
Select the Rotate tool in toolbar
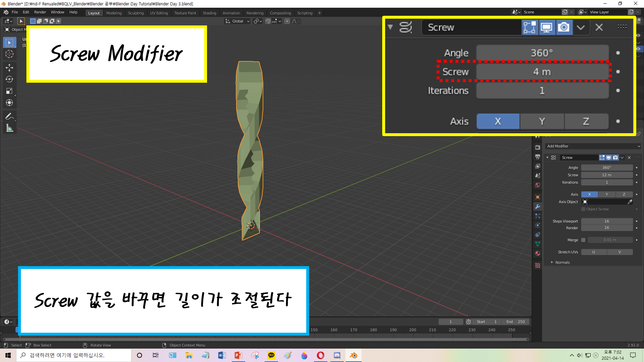pos(9,79)
